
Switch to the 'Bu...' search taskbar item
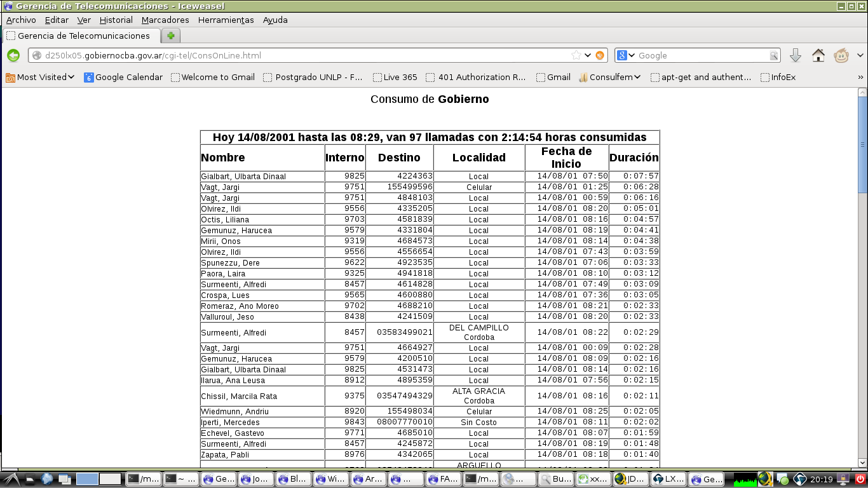coord(555,479)
